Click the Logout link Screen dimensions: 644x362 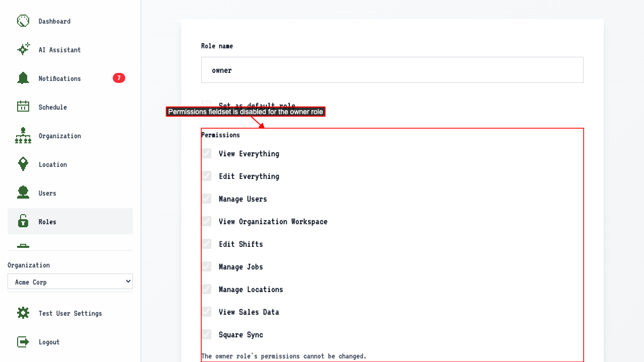[x=70, y=342]
